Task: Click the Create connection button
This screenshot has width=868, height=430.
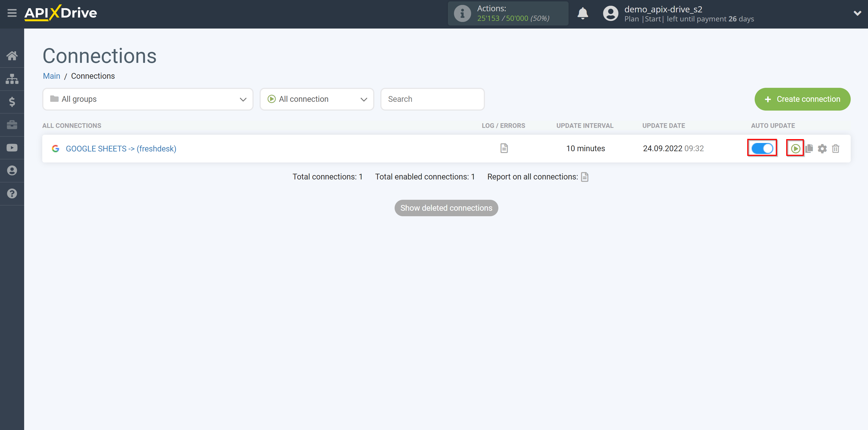Action: pos(803,100)
